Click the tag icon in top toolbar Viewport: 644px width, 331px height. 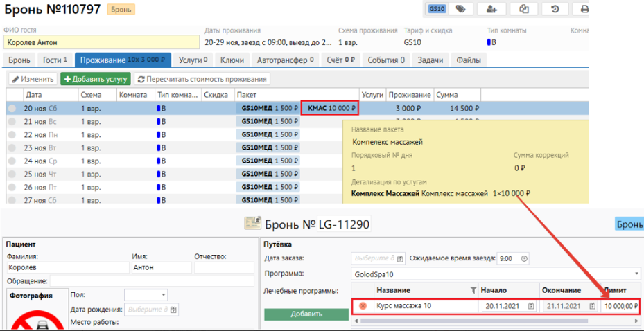[460, 9]
